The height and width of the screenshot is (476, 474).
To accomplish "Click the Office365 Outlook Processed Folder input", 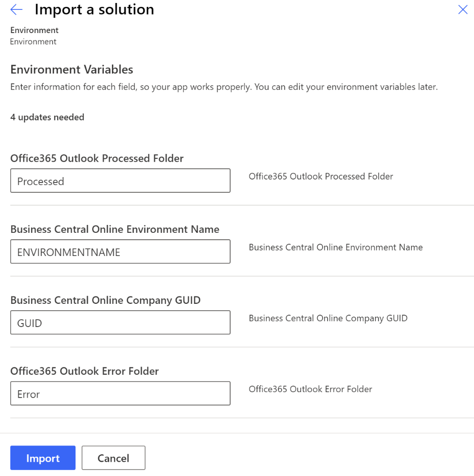I will (120, 181).
